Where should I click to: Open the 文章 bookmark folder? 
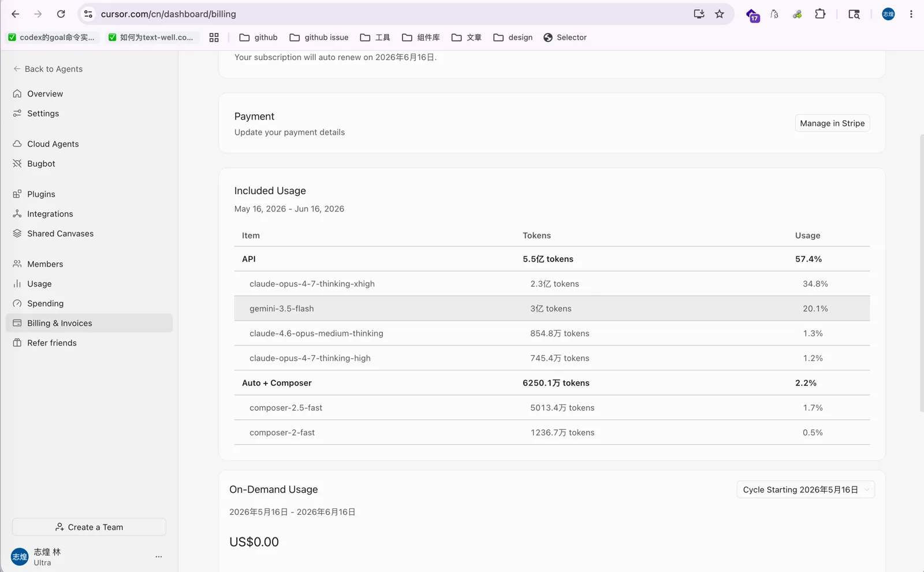pos(467,38)
